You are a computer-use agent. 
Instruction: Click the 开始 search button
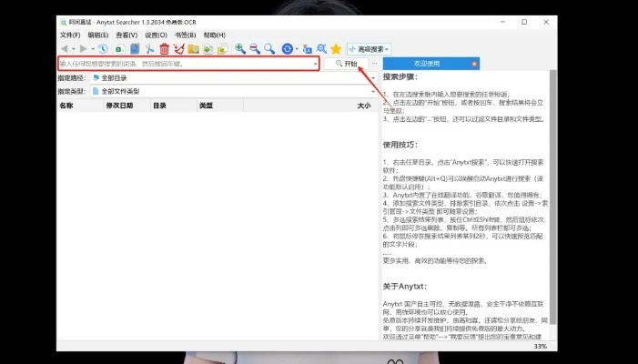tap(347, 64)
